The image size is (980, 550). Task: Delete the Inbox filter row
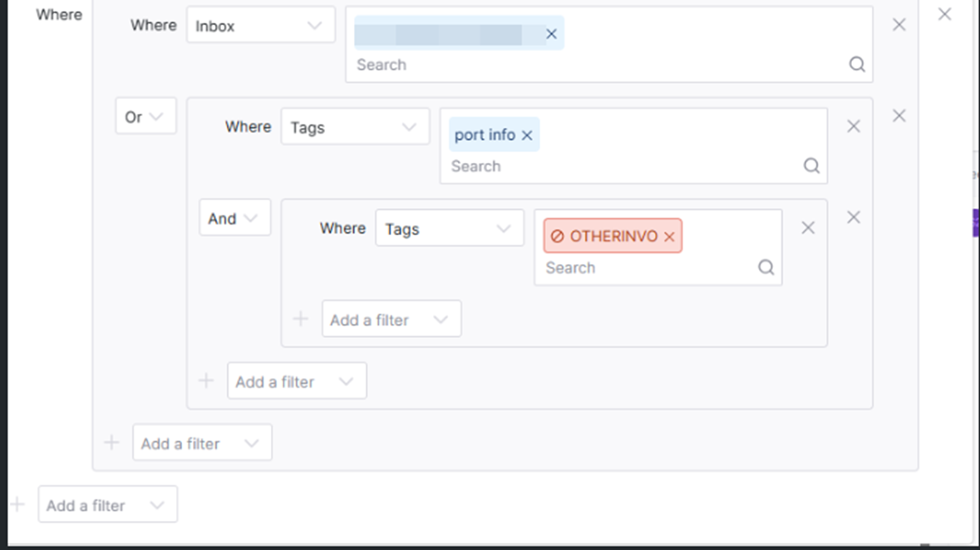tap(899, 25)
